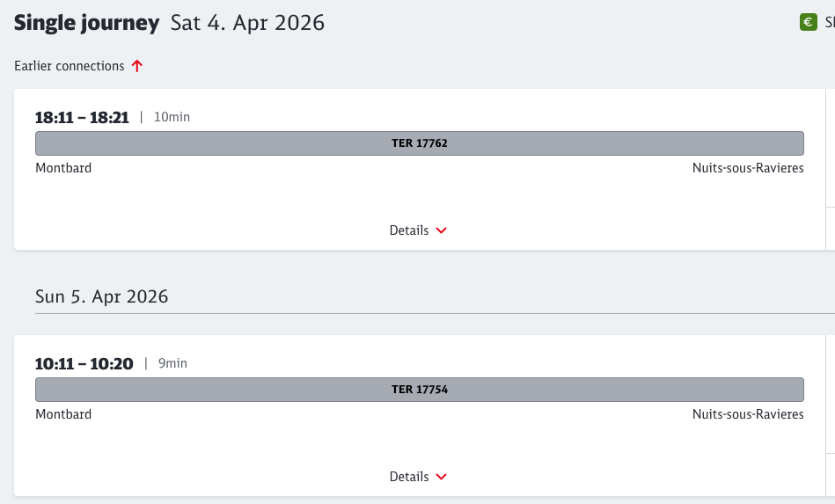
Task: Select the TER 17754 train bar
Action: click(419, 390)
